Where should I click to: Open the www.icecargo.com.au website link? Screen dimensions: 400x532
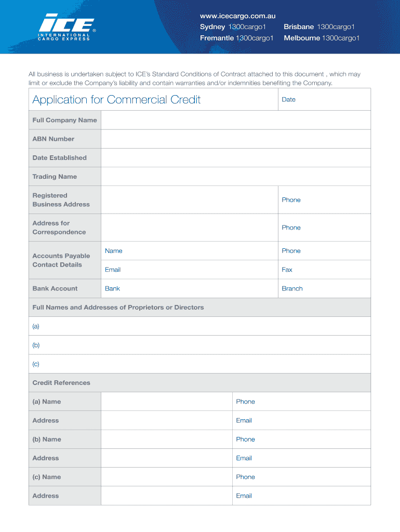click(237, 16)
